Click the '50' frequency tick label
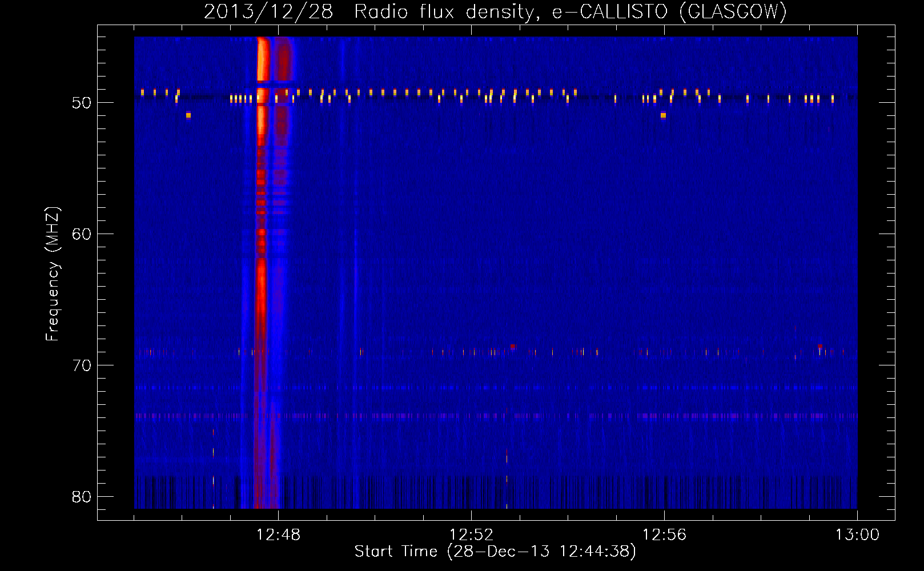The image size is (924, 571). 82,103
